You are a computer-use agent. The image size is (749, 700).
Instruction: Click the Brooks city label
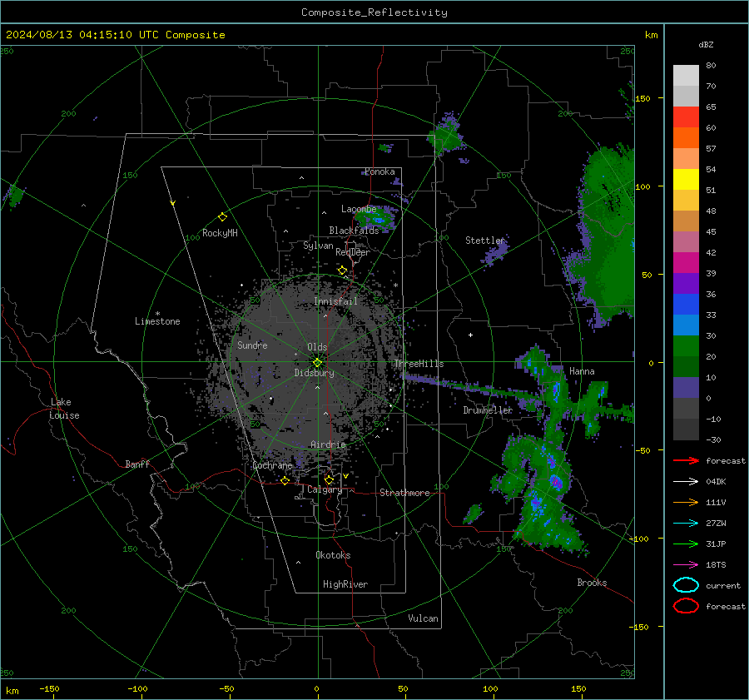pos(592,583)
